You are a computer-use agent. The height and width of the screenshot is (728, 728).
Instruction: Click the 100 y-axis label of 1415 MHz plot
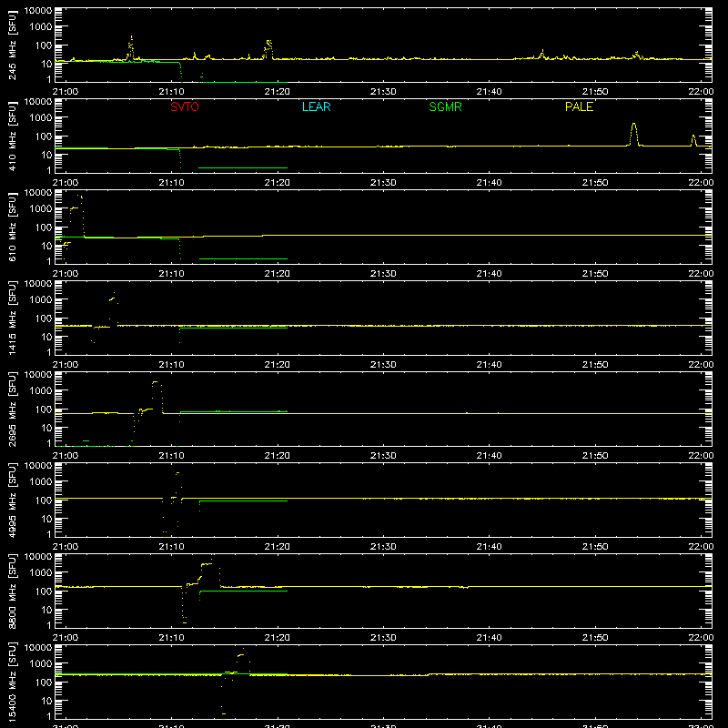click(x=44, y=318)
